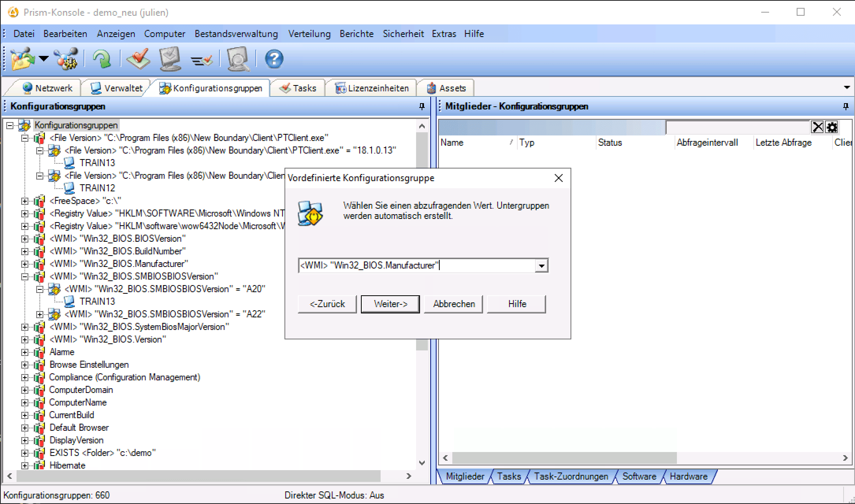Click the gear settings icon in members filter
The image size is (855, 504).
[832, 127]
